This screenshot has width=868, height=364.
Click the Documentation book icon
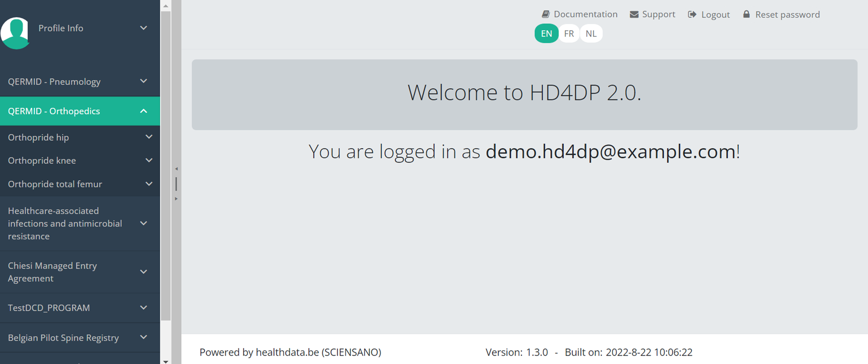point(545,14)
